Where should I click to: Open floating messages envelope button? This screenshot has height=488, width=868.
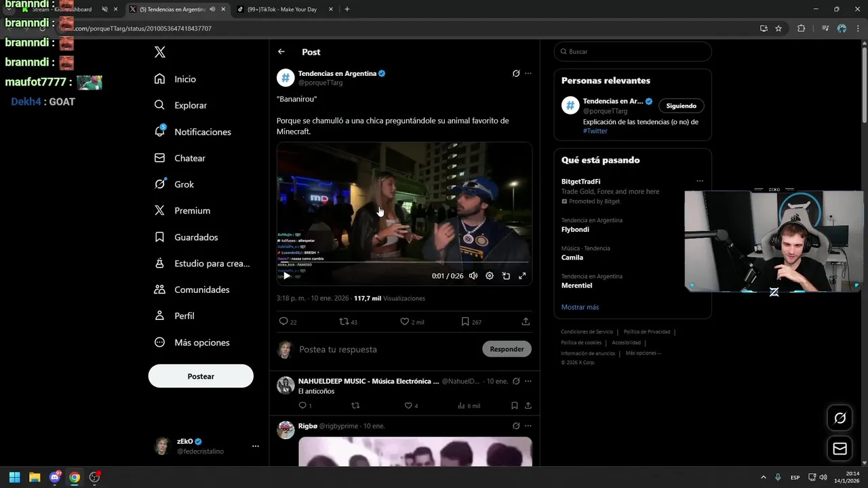click(840, 449)
